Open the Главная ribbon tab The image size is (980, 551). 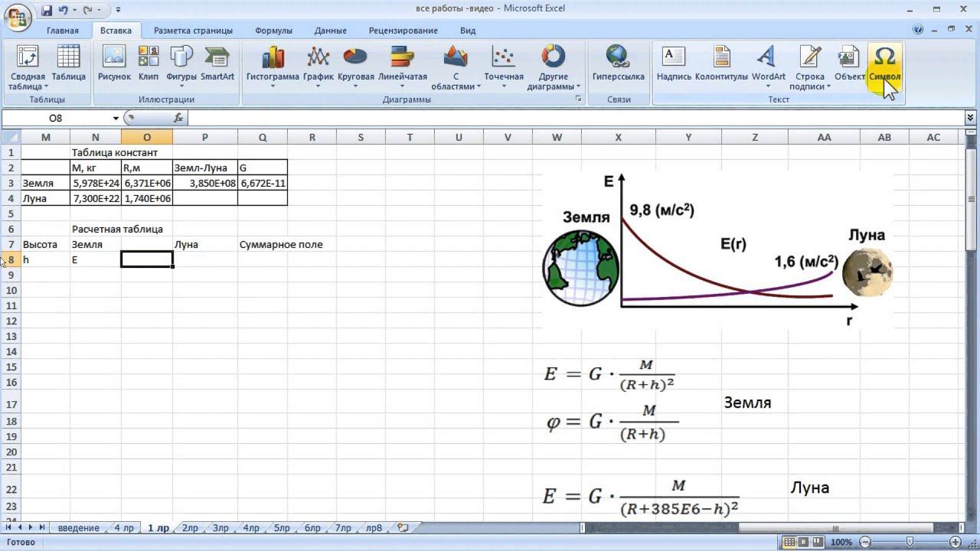63,31
